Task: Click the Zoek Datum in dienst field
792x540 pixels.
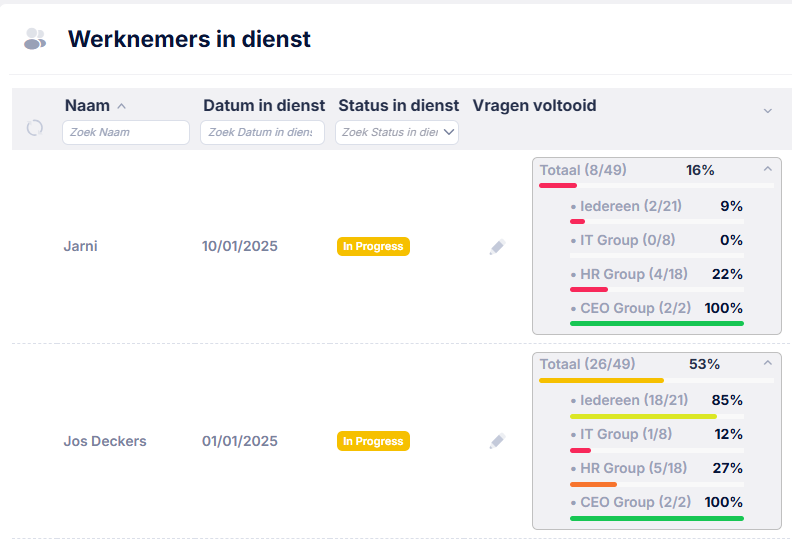Action: 262,132
